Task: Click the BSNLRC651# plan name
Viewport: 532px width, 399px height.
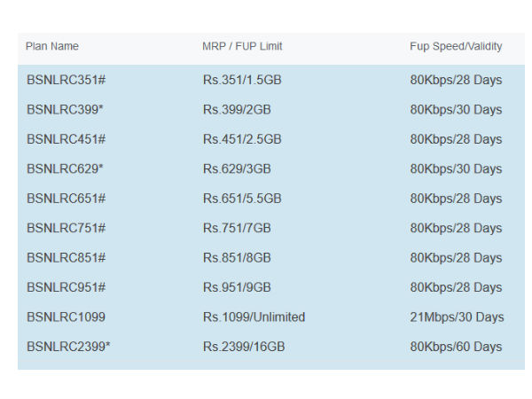Action: [66, 199]
